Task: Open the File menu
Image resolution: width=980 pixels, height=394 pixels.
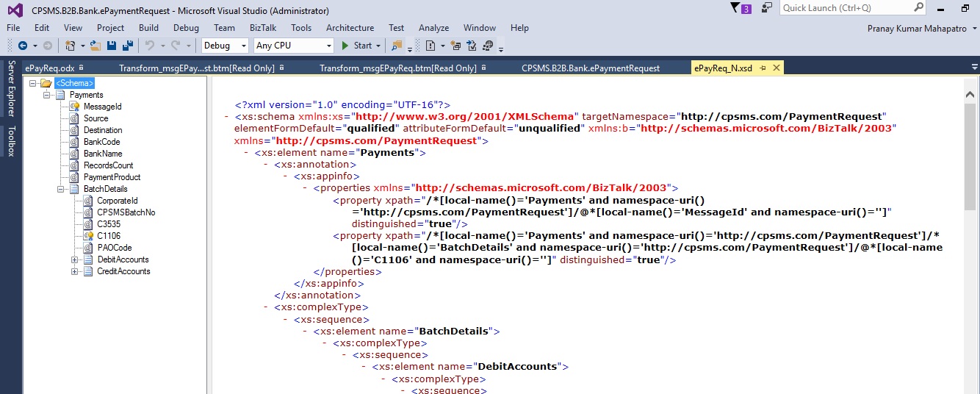Action: click(x=13, y=28)
